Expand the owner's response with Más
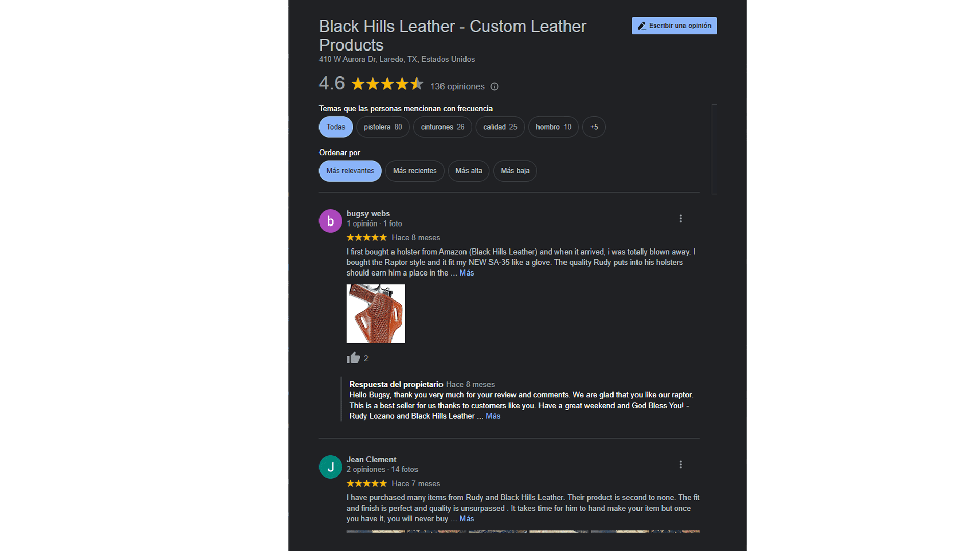The width and height of the screenshot is (980, 551). pos(493,416)
